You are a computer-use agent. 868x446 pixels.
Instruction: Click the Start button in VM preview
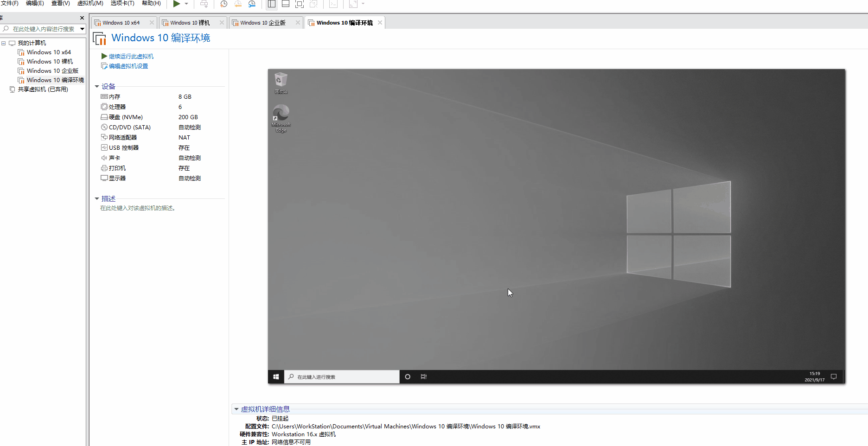(276, 377)
